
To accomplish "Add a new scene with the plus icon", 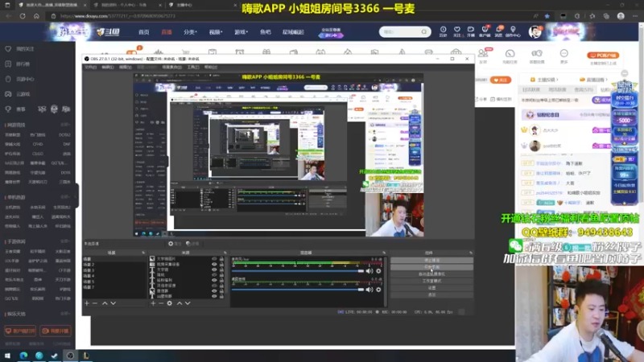I will pos(87,303).
